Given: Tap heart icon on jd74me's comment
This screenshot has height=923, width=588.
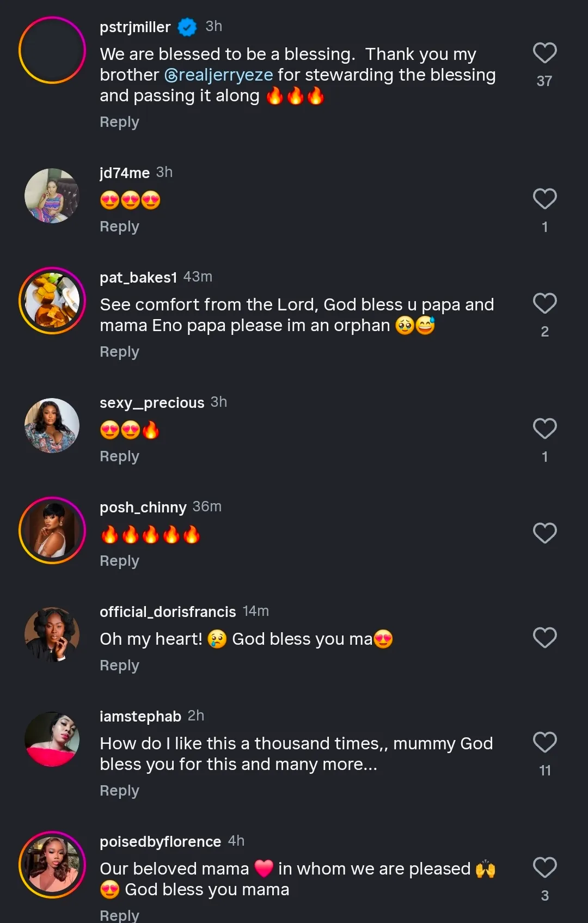Looking at the screenshot, I should click(x=544, y=199).
